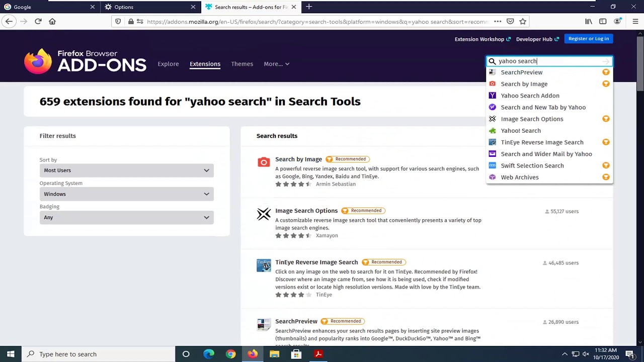Click the reload page icon
This screenshot has height=362, width=644.
[38, 21]
